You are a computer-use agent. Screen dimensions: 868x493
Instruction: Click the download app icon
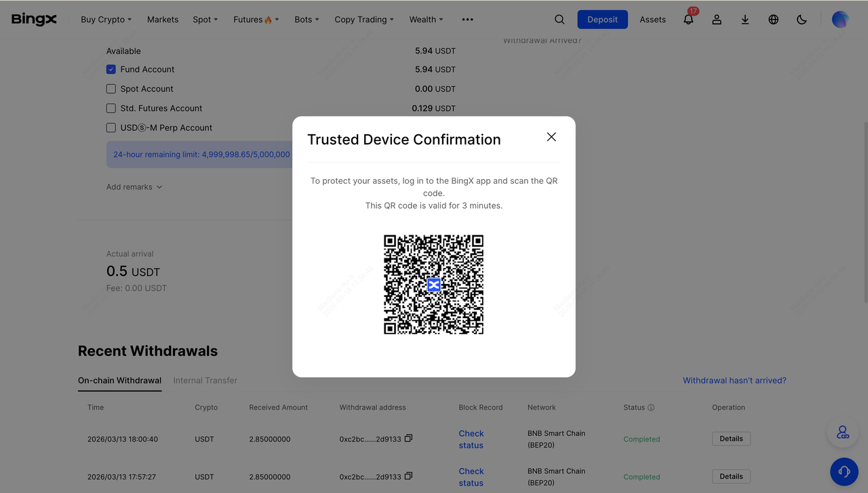745,20
